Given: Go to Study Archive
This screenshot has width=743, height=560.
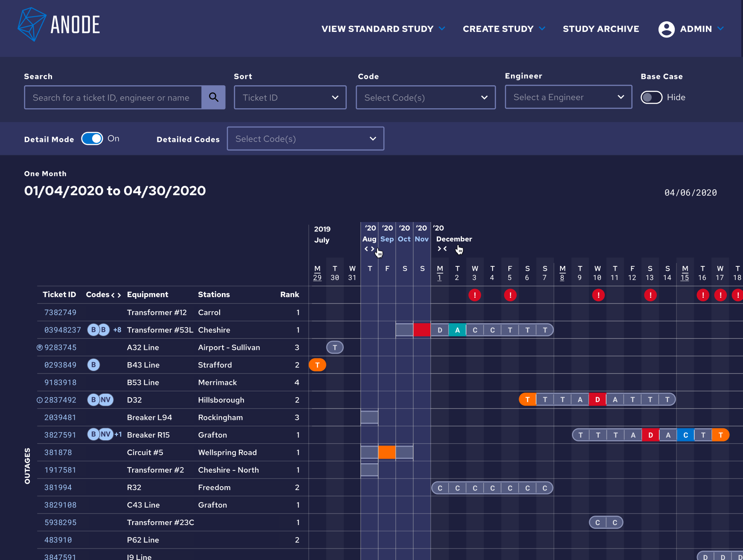Looking at the screenshot, I should click(x=601, y=29).
